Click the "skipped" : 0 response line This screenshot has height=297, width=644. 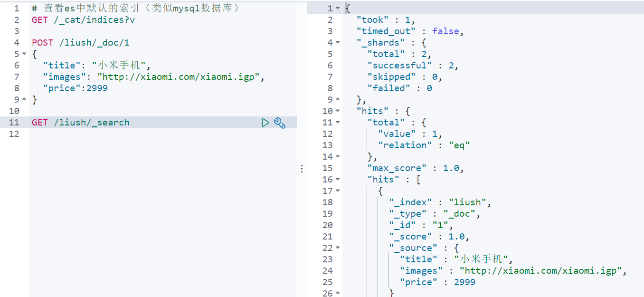[405, 77]
